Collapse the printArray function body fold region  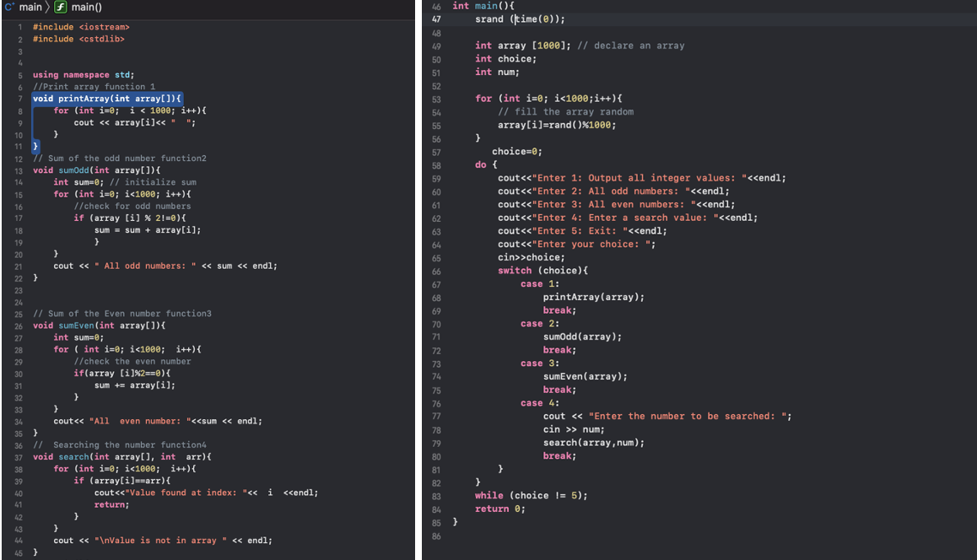pos(30,98)
